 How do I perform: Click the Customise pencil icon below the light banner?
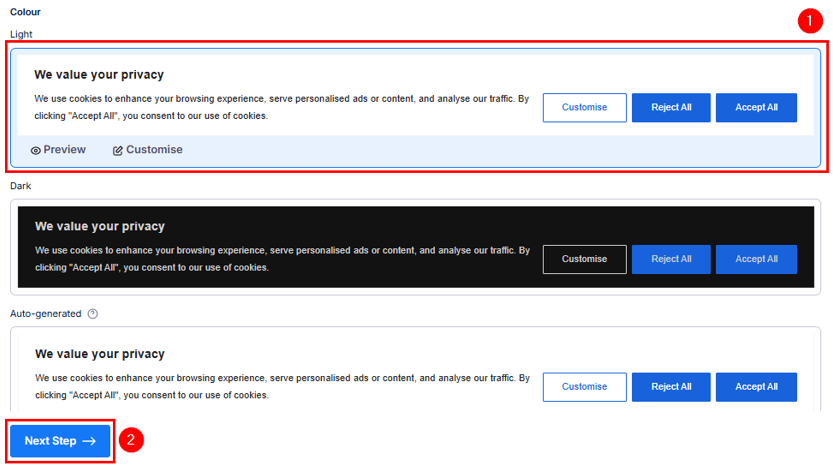[117, 150]
